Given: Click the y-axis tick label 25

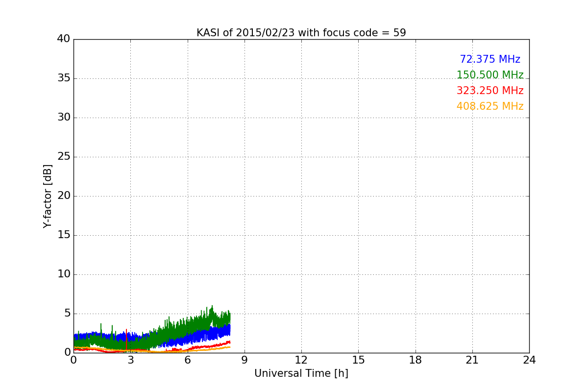Looking at the screenshot, I should point(64,157).
